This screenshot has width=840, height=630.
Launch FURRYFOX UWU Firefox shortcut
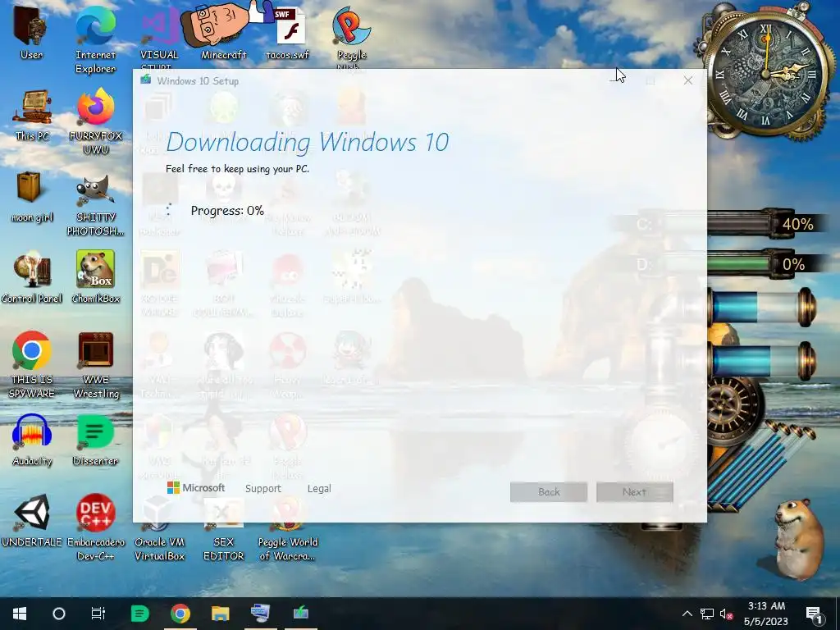95,121
